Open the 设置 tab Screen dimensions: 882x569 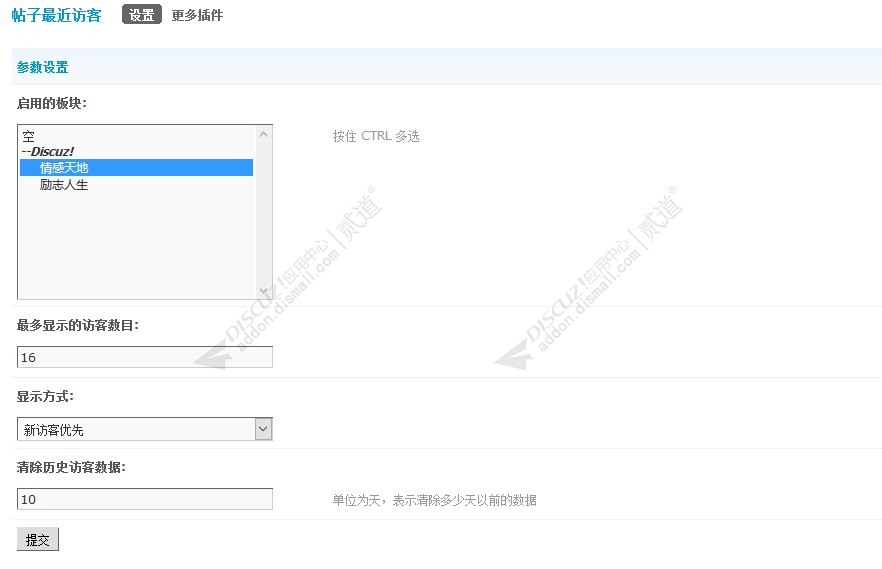pyautogui.click(x=142, y=15)
